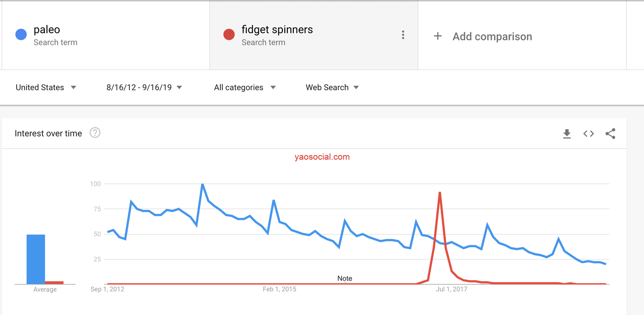Click the plus icon to add comparison
Screen dimensions: 644x315
click(x=438, y=36)
